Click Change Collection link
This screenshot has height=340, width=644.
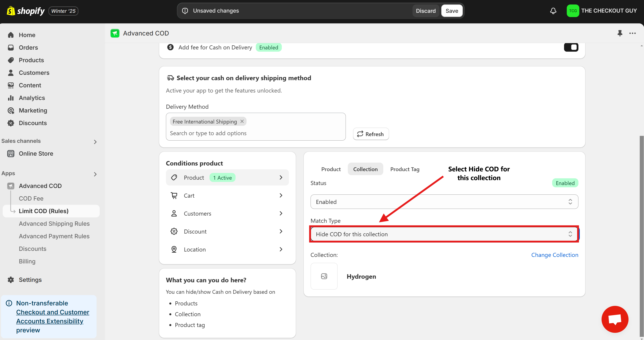[554, 255]
